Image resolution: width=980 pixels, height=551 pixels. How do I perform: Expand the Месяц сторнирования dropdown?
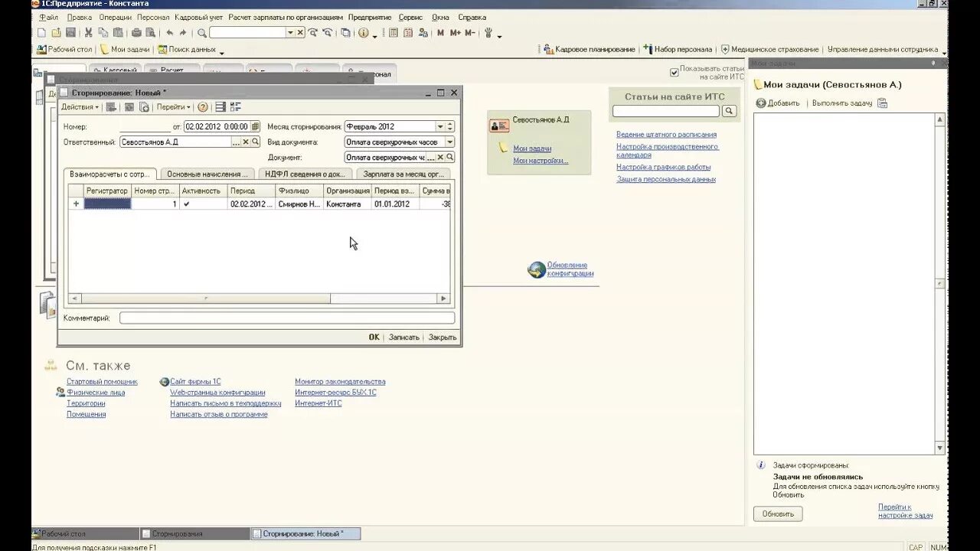[x=440, y=126]
